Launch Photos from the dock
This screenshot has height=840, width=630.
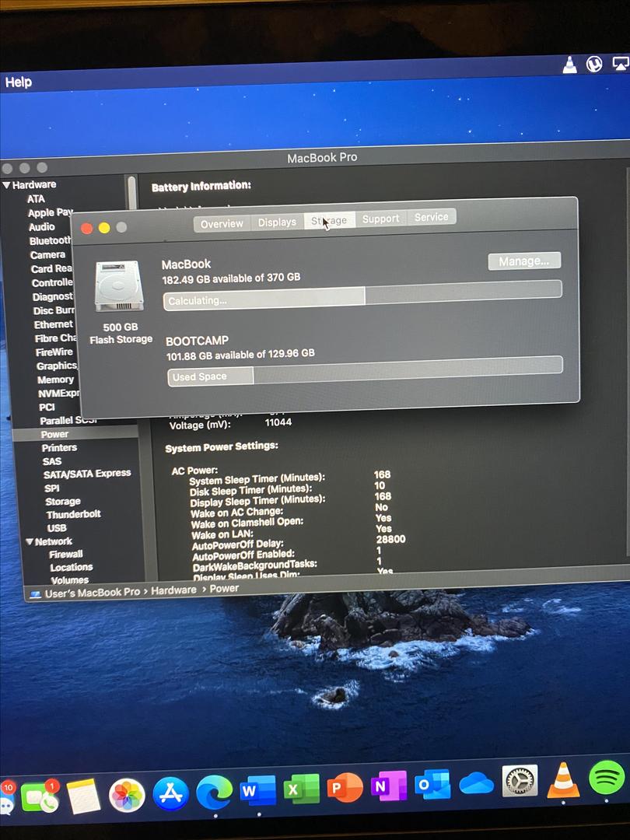(127, 794)
